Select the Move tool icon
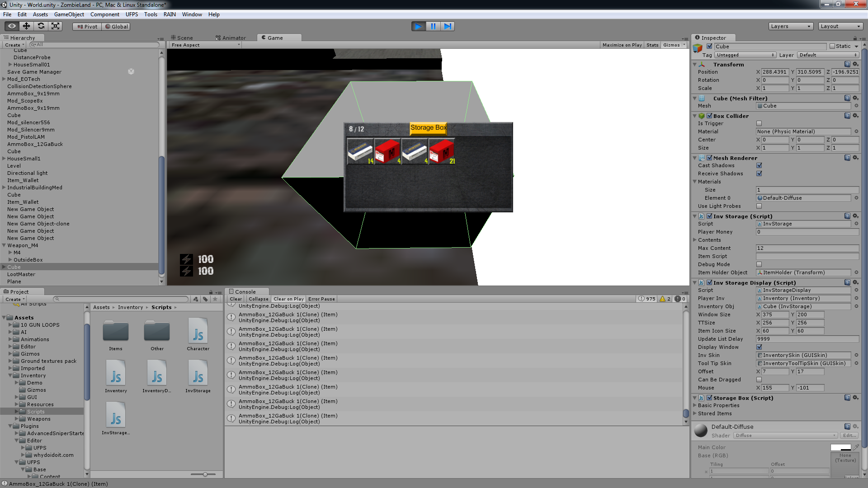 coord(27,26)
